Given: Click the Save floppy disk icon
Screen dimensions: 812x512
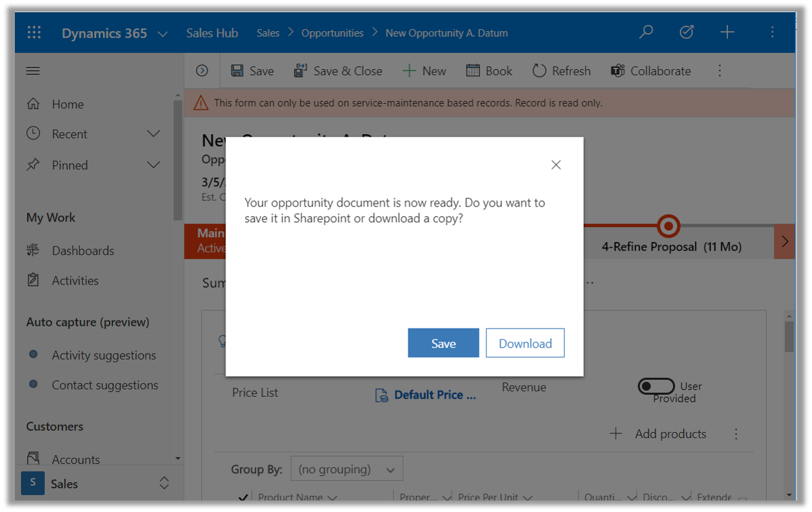Looking at the screenshot, I should 238,71.
